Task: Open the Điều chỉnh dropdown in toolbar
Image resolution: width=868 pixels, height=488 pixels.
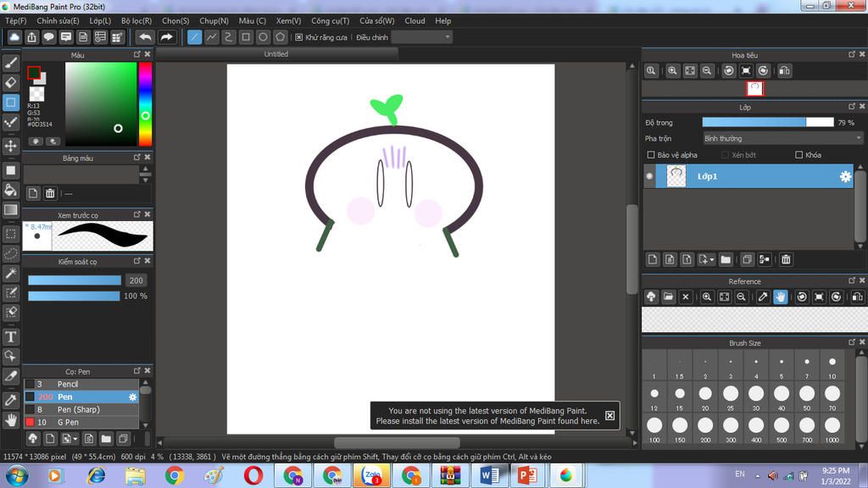Action: (x=422, y=37)
